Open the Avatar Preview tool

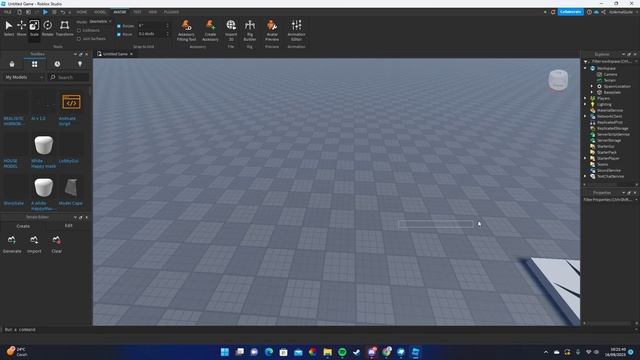272,30
